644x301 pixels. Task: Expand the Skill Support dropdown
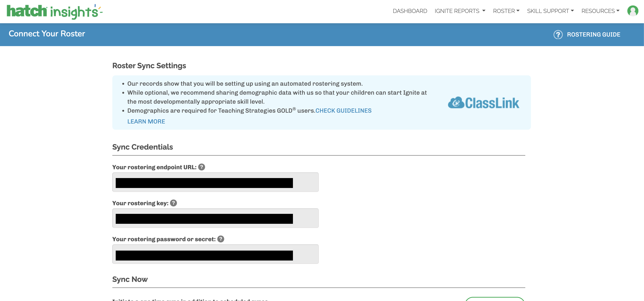[550, 11]
